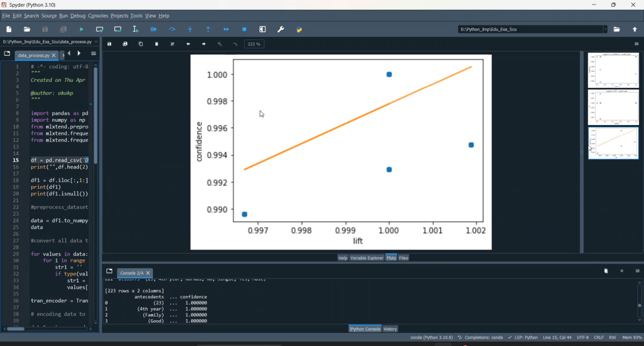644x346 pixels.
Task: Copy the plot to clipboard
Action: [141, 44]
